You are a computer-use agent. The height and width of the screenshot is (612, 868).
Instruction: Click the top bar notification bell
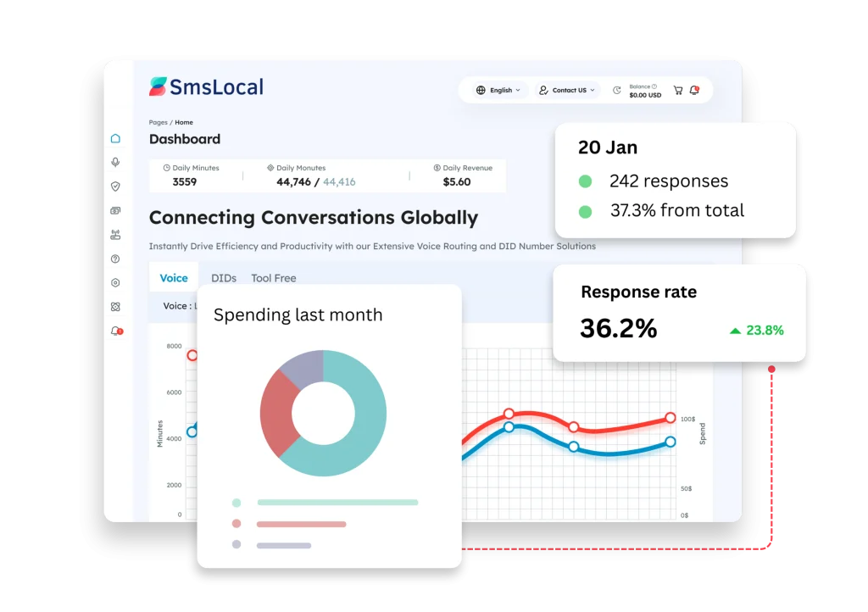[x=695, y=90]
